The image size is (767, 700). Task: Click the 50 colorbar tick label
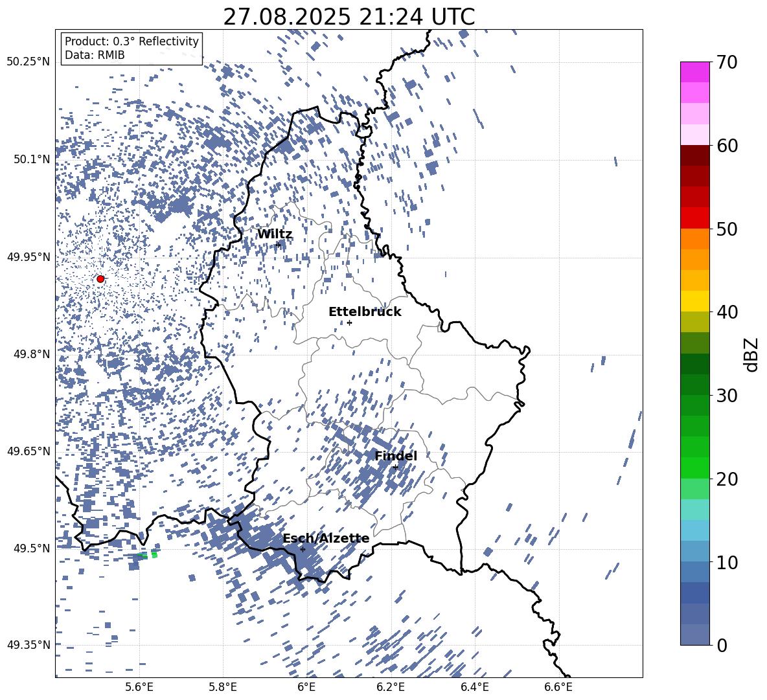pyautogui.click(x=727, y=229)
